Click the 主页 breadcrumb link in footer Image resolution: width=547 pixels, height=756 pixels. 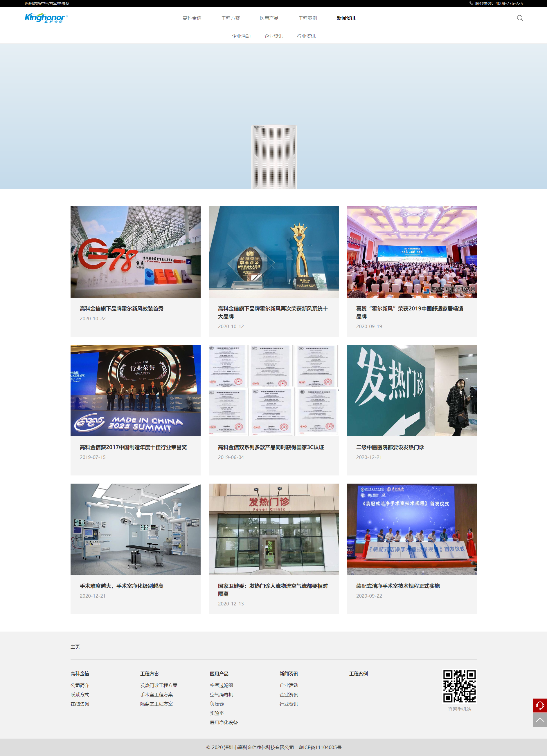[75, 647]
